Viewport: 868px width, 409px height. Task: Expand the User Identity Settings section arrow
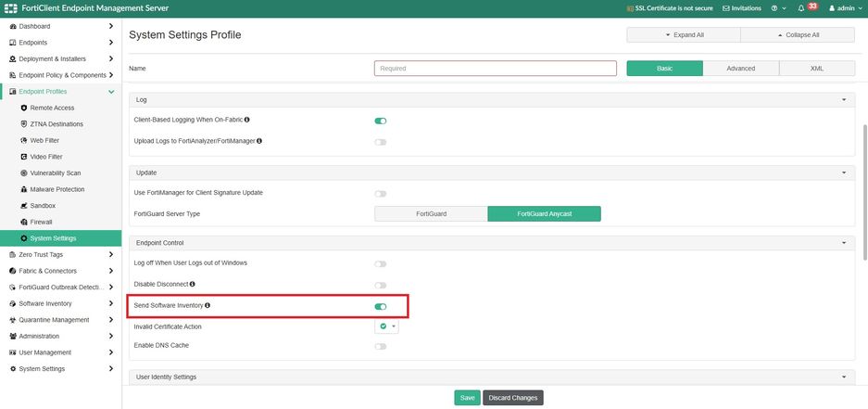pos(844,377)
